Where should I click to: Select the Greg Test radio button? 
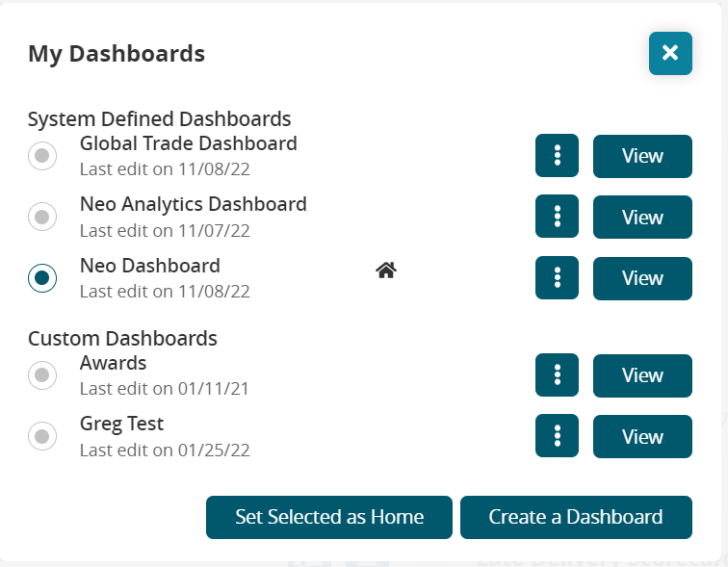click(42, 436)
